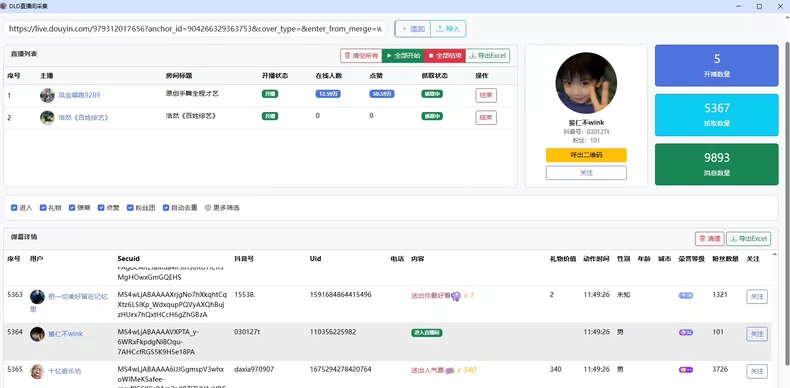
Task: Click Uid 1591684864415496 cell
Action: tap(341, 294)
